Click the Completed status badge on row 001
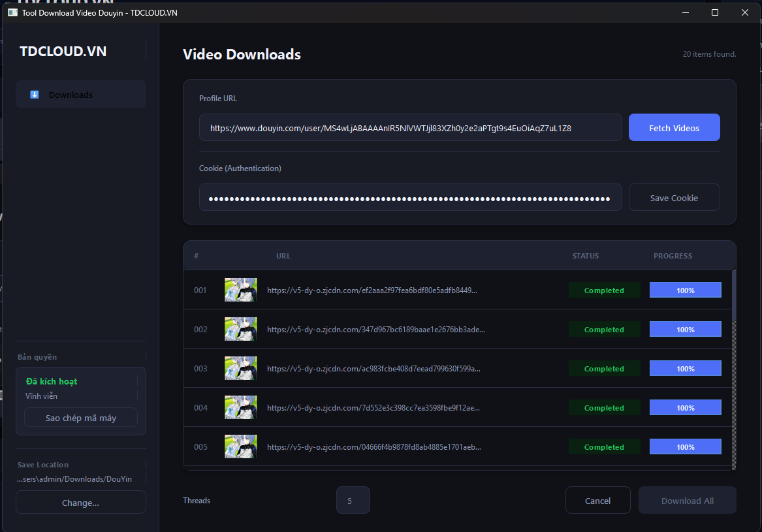The height and width of the screenshot is (532, 762). tap(604, 290)
